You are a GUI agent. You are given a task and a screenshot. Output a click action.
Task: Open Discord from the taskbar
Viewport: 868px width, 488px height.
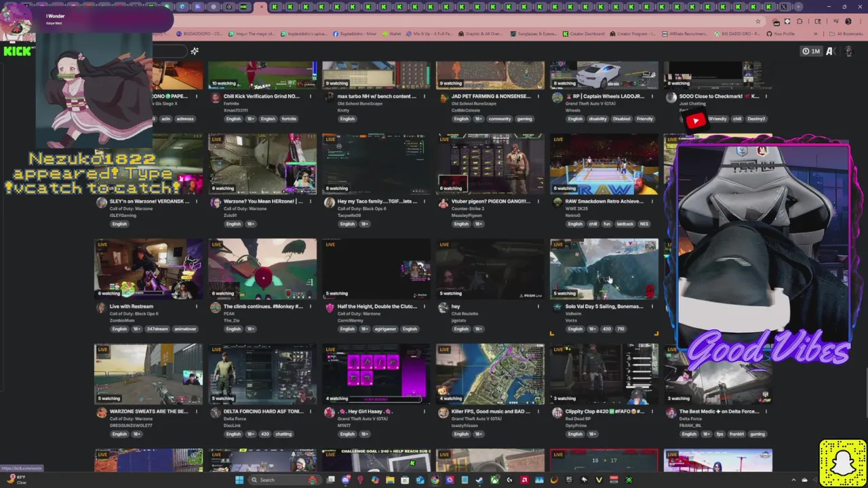pos(345,480)
